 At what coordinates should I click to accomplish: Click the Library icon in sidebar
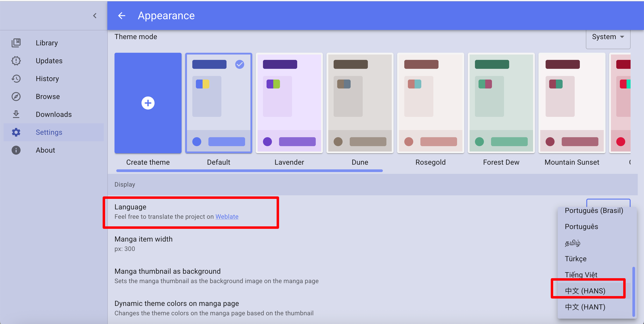(16, 43)
